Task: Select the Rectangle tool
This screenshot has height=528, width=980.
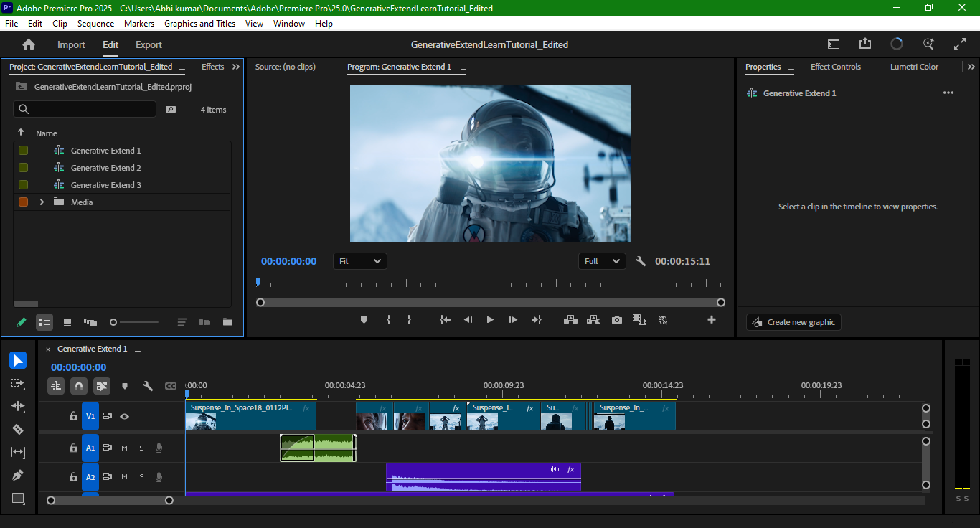Action: pyautogui.click(x=18, y=498)
